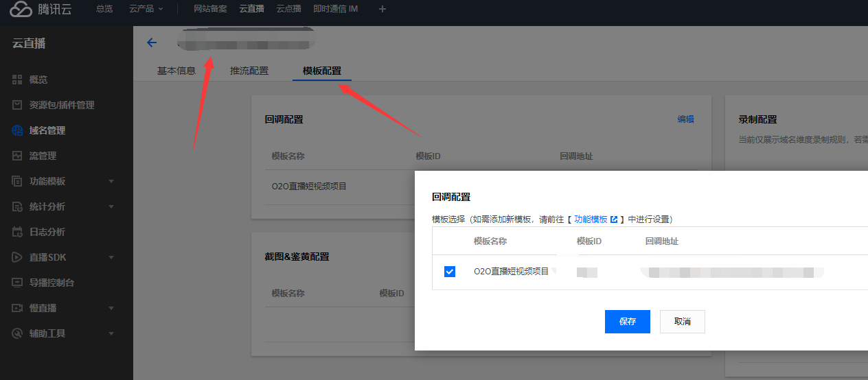This screenshot has width=868, height=380.
Task: Select 云直播 in top navigation
Action: click(x=251, y=9)
